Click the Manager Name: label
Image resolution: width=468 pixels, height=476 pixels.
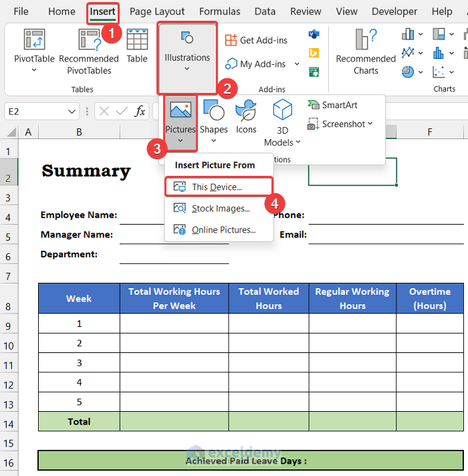pos(77,235)
